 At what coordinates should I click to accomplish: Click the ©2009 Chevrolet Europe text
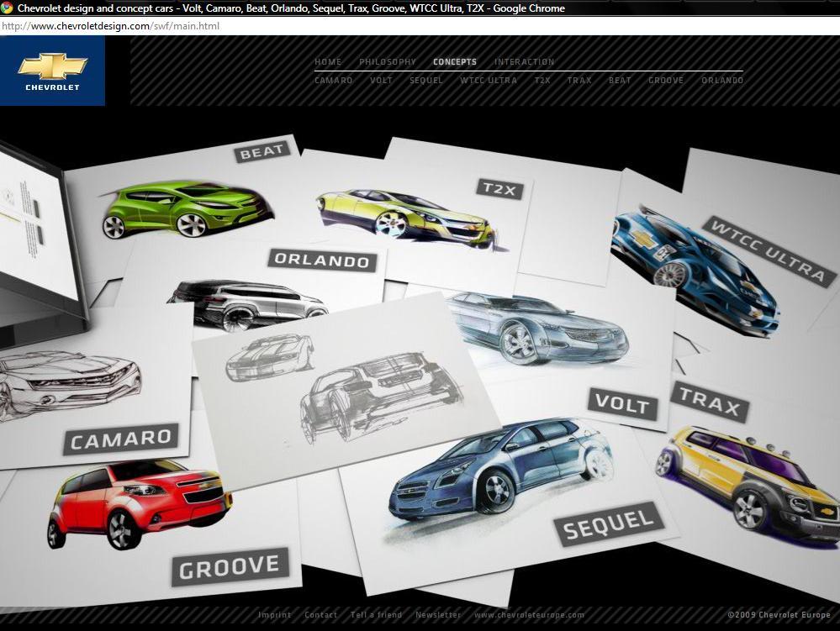[x=779, y=615]
